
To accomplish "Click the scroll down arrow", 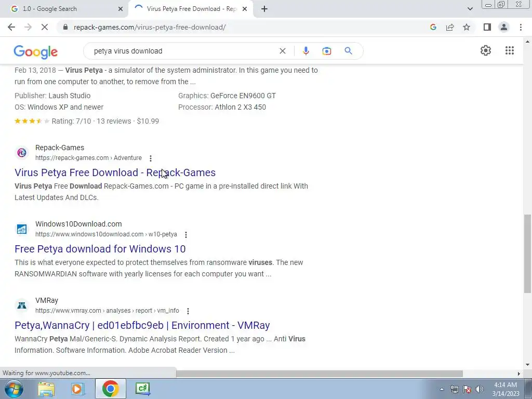I will [527, 364].
